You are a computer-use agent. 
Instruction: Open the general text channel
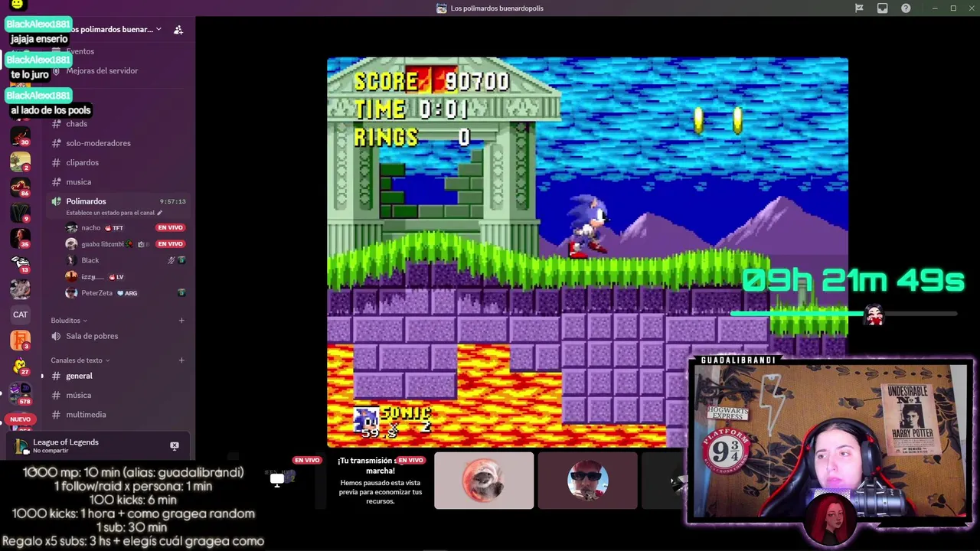tap(79, 376)
